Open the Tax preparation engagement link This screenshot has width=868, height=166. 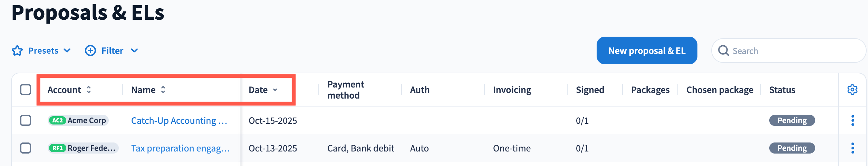tap(180, 148)
